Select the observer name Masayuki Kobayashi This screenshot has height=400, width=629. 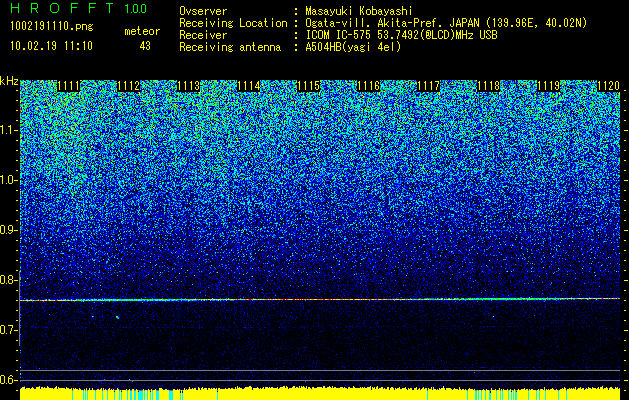pyautogui.click(x=359, y=11)
